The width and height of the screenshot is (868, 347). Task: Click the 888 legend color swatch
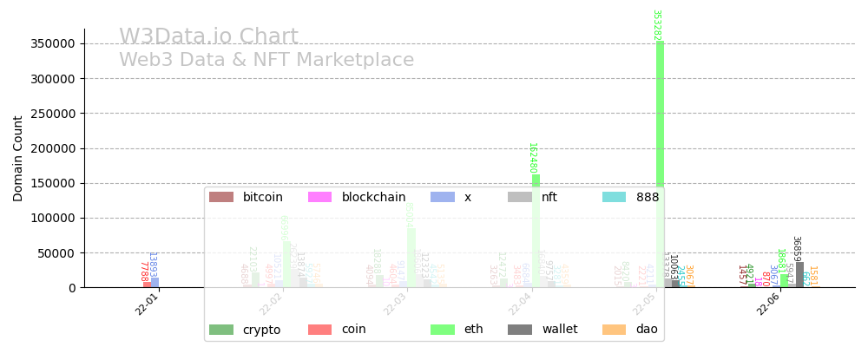pyautogui.click(x=615, y=197)
